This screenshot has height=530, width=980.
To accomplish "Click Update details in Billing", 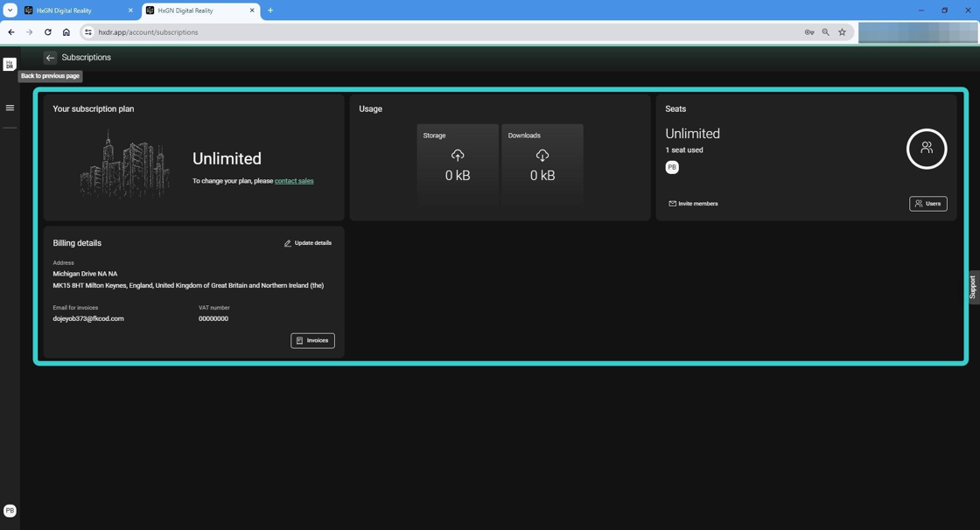I will click(307, 243).
